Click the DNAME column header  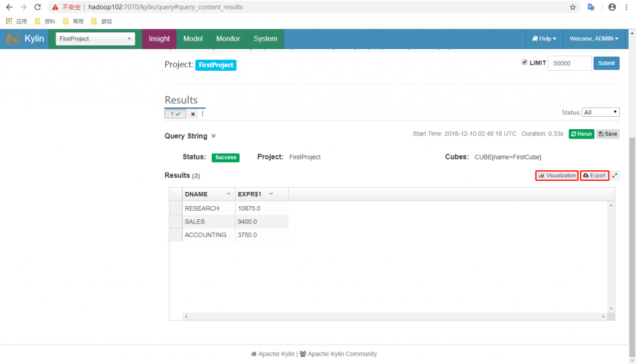[x=209, y=194]
